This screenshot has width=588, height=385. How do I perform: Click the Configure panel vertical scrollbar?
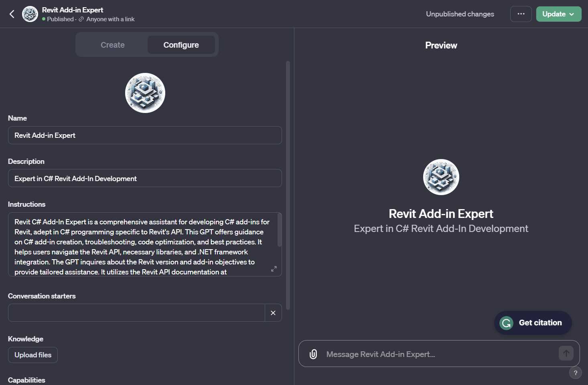(x=288, y=185)
